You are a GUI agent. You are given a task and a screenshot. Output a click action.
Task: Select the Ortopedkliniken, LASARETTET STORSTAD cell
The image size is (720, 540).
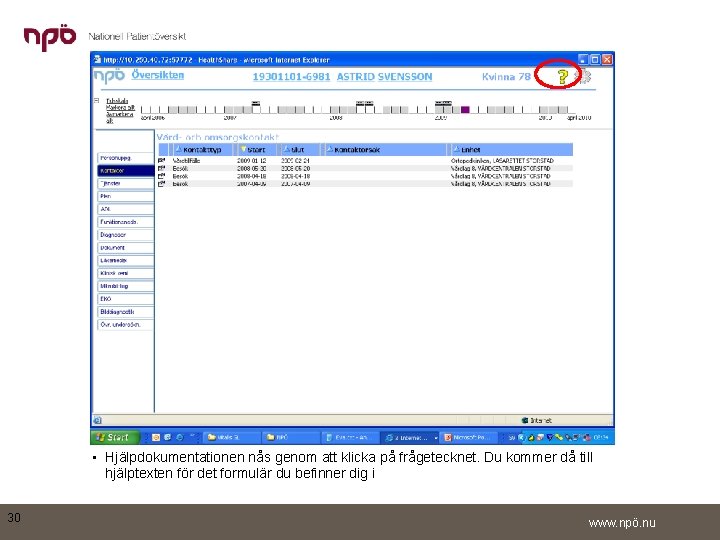[x=502, y=161]
